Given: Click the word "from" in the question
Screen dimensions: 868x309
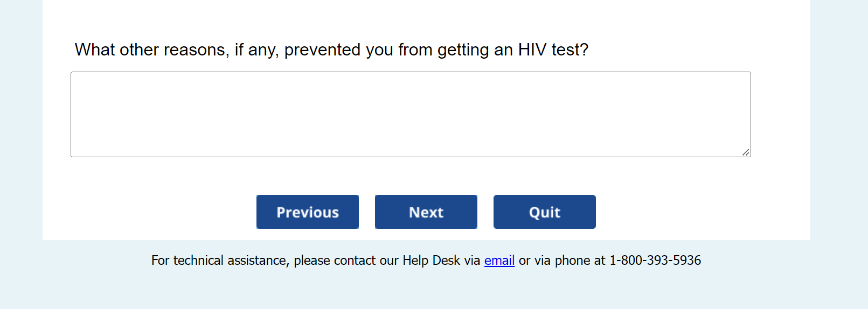Looking at the screenshot, I should click(x=415, y=50).
